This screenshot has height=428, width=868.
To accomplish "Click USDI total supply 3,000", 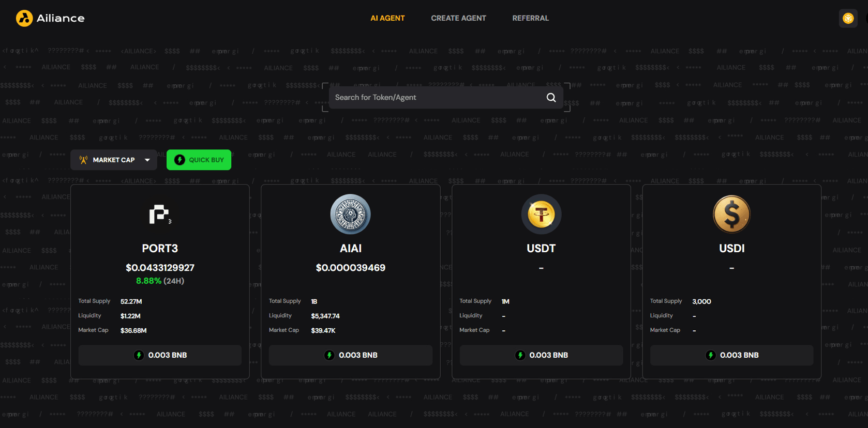I will [x=701, y=301].
